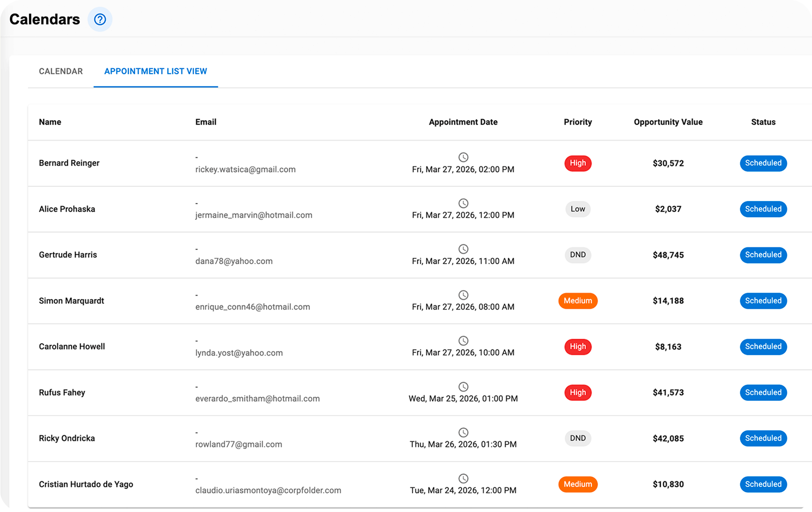Click clock icon in Gertrude Harris row
The width and height of the screenshot is (812, 512).
tap(463, 249)
